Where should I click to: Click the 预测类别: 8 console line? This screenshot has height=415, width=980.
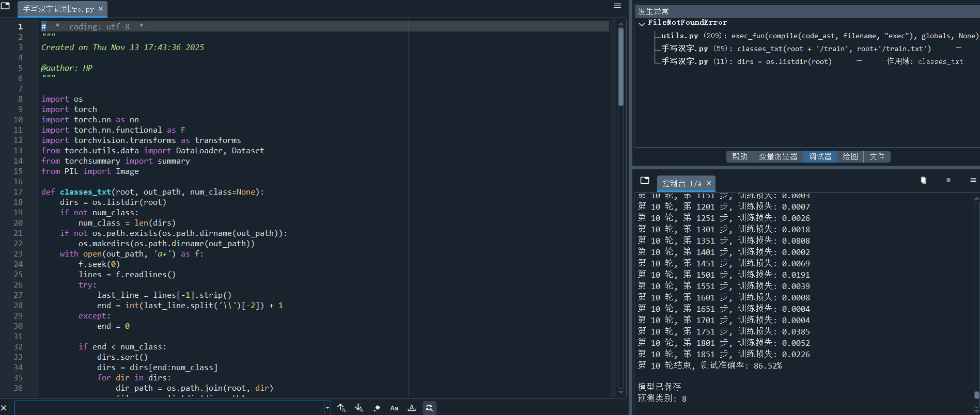point(662,398)
